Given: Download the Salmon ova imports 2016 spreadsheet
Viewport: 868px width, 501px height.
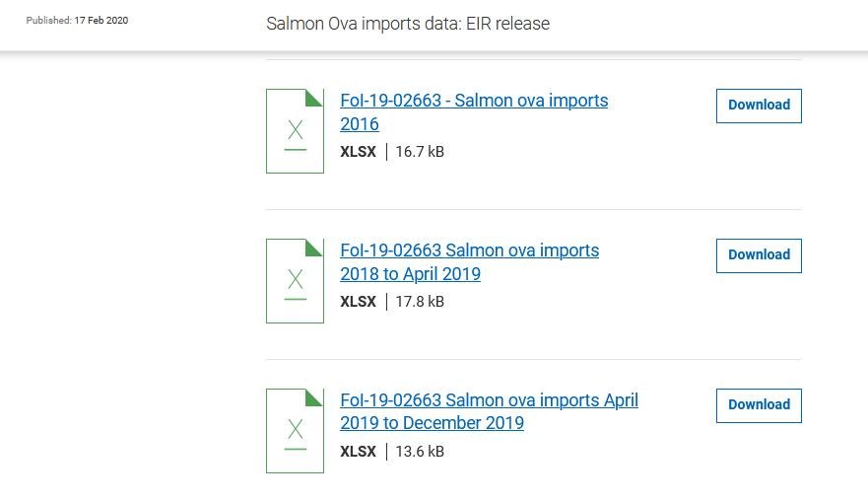Looking at the screenshot, I should click(759, 106).
